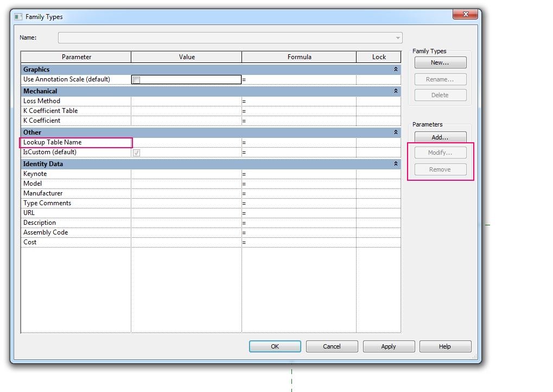
Task: Toggle the Use Annotation Scale checkbox
Action: click(x=136, y=79)
